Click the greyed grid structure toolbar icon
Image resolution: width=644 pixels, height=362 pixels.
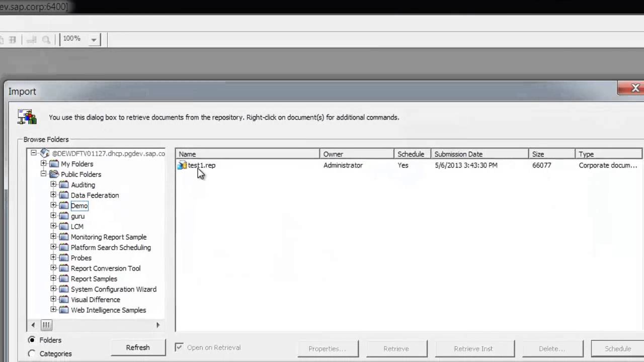(x=13, y=39)
